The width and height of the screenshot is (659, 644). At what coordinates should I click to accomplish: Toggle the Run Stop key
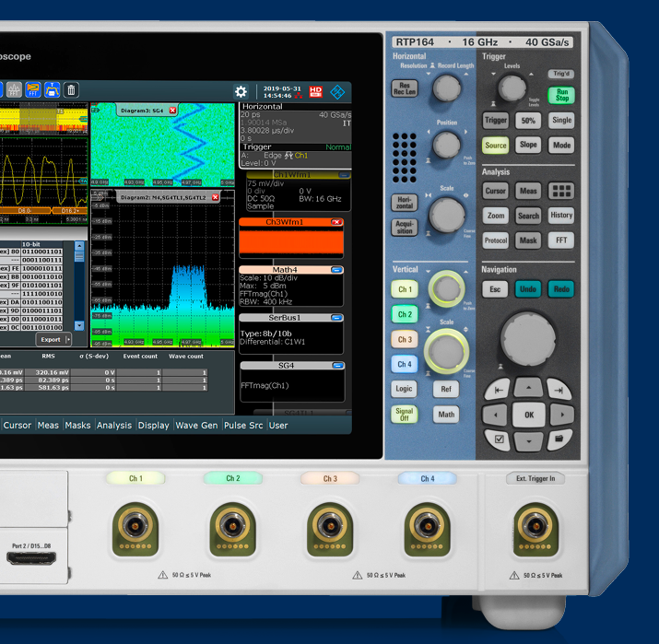point(561,95)
